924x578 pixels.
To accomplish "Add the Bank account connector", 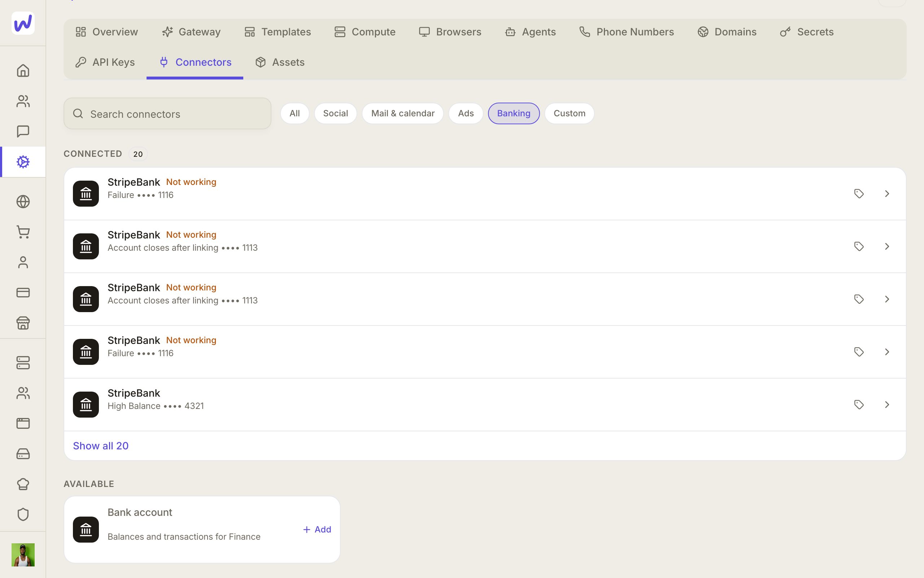I will (x=317, y=530).
